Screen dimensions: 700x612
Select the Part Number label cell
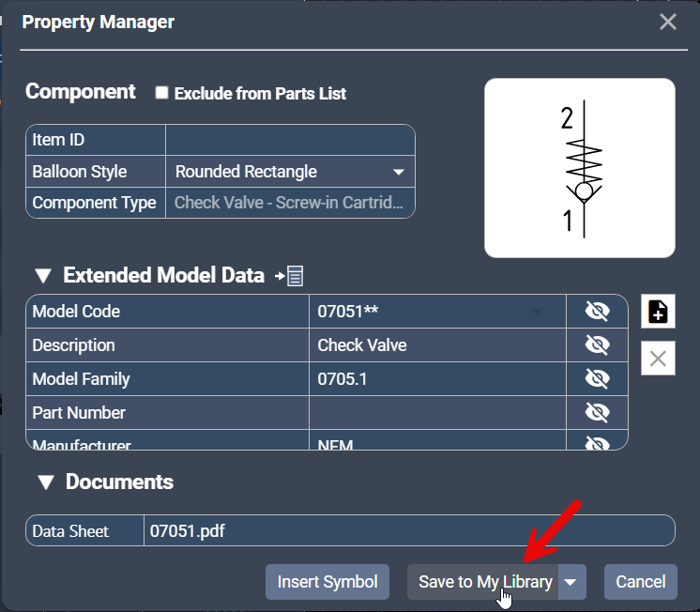click(167, 413)
